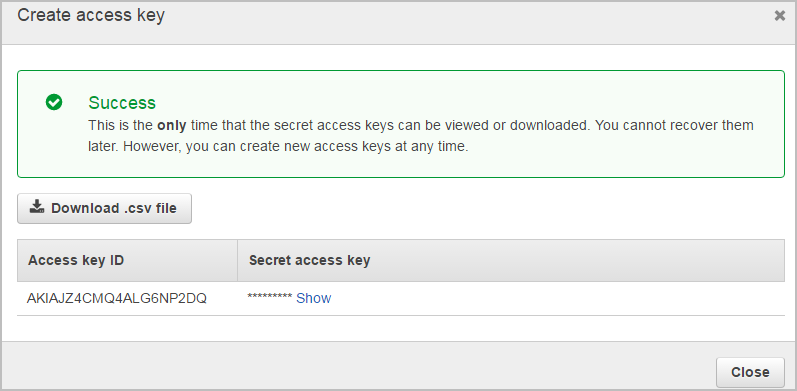Click the download arrow icon in the .csv button
Screen dimensions: 797x391
(37, 206)
